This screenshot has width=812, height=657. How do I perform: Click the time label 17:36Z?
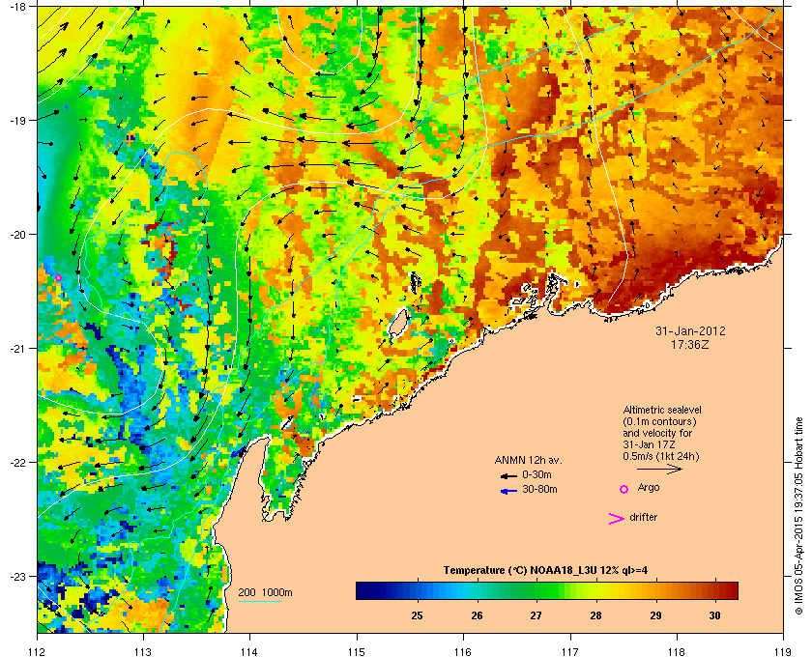tap(690, 344)
